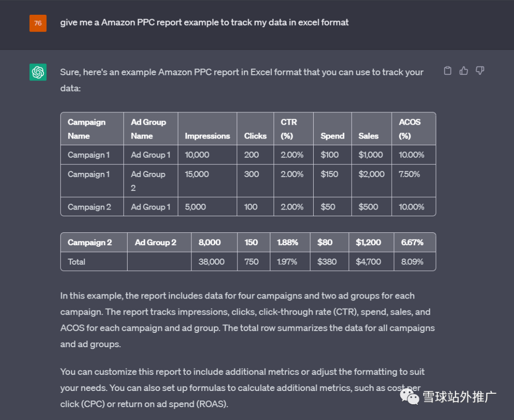Image resolution: width=514 pixels, height=420 pixels.
Task: Click the Impressions column header
Action: click(x=208, y=129)
